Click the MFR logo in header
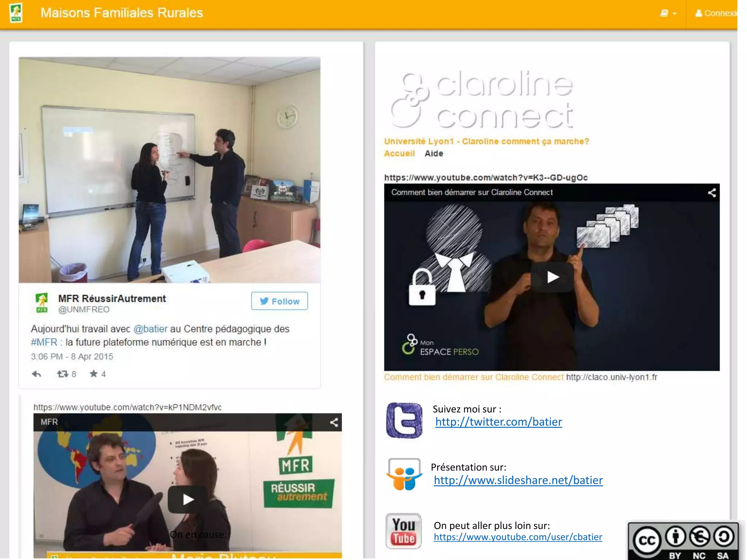This screenshot has width=747, height=560. coord(16,13)
